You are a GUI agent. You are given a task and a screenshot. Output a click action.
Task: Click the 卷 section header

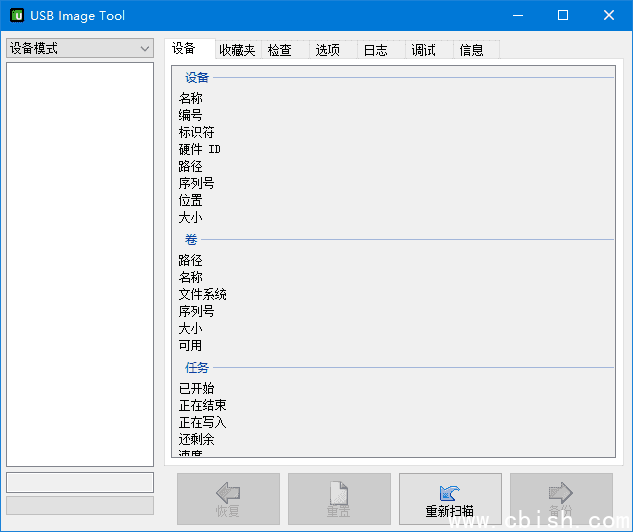[x=191, y=240]
